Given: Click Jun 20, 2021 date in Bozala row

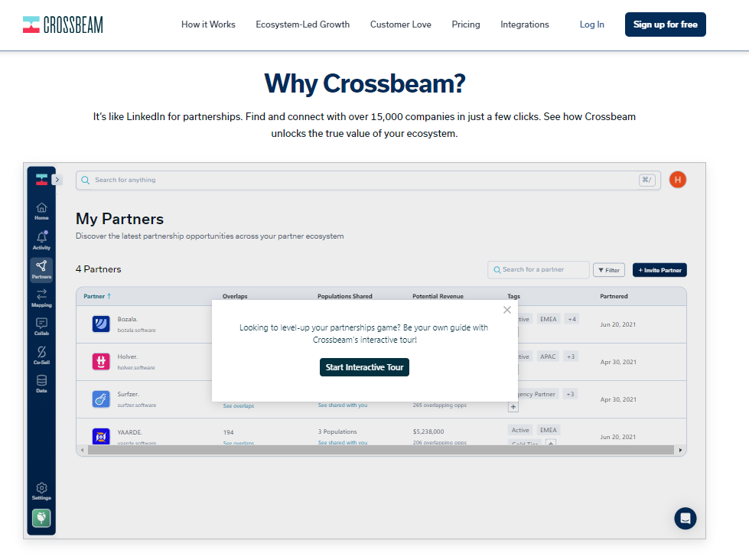Looking at the screenshot, I should [617, 324].
